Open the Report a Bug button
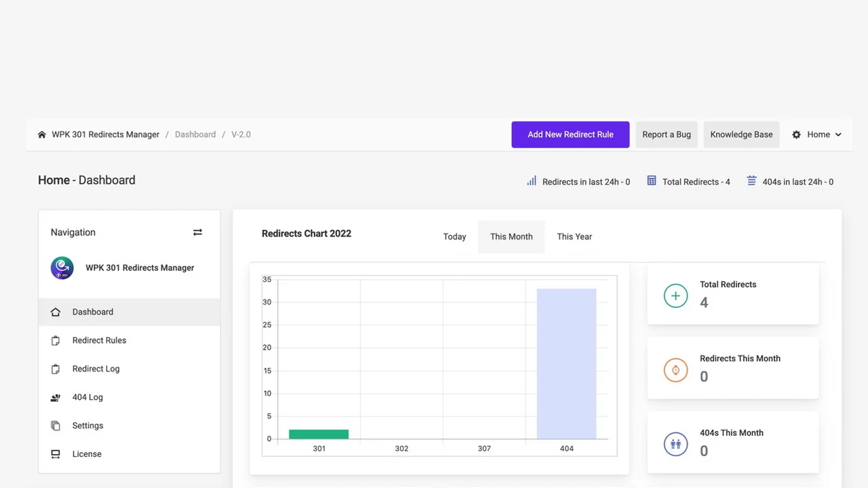868x488 pixels. [x=666, y=134]
